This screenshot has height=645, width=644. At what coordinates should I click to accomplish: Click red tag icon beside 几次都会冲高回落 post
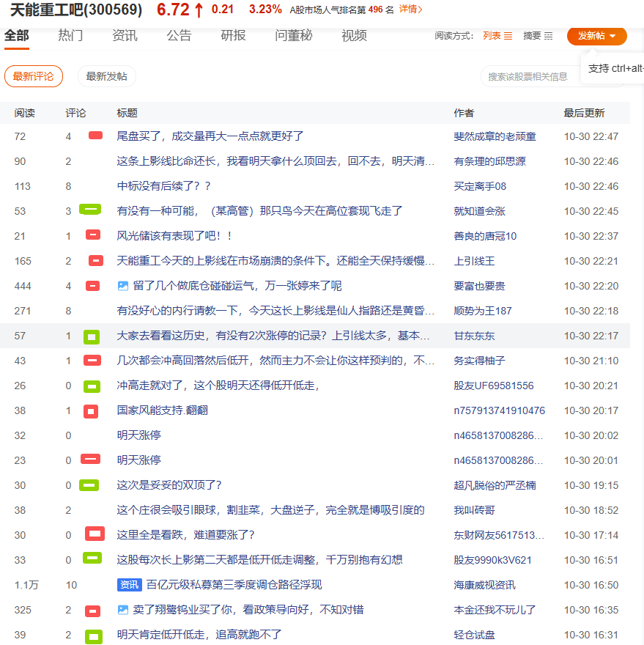point(92,361)
